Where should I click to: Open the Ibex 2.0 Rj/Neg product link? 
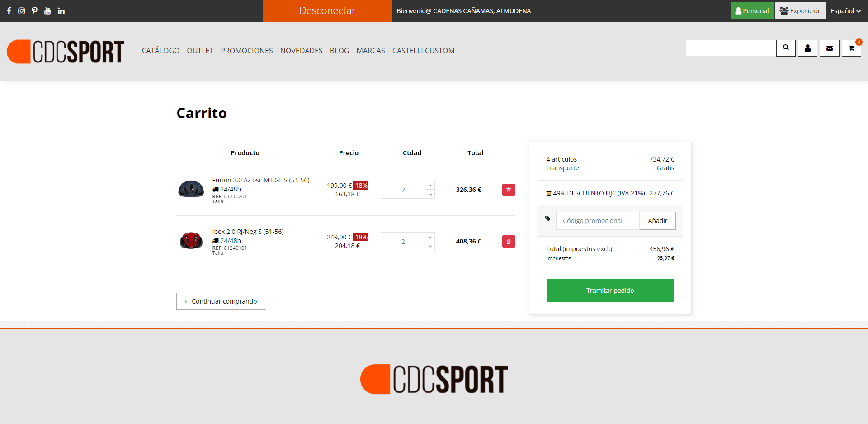click(248, 232)
